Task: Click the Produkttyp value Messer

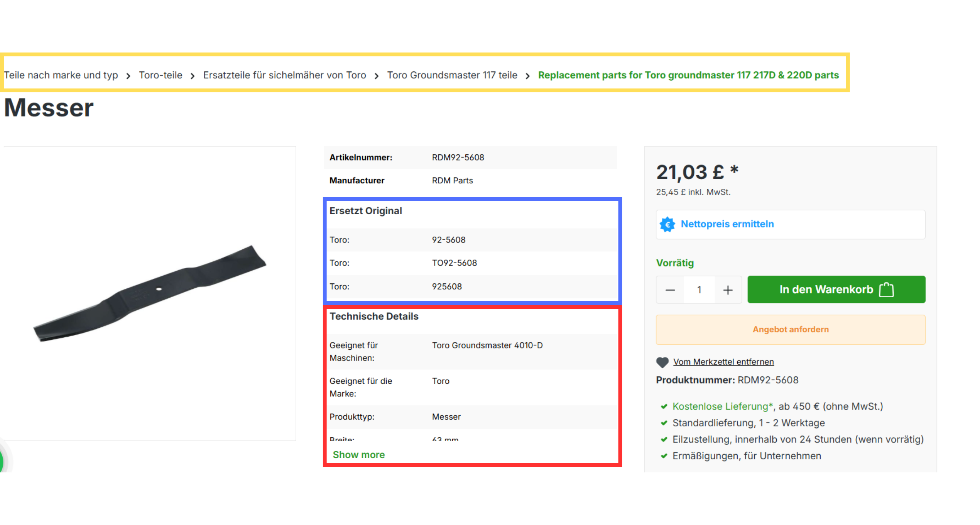Action: pyautogui.click(x=446, y=417)
